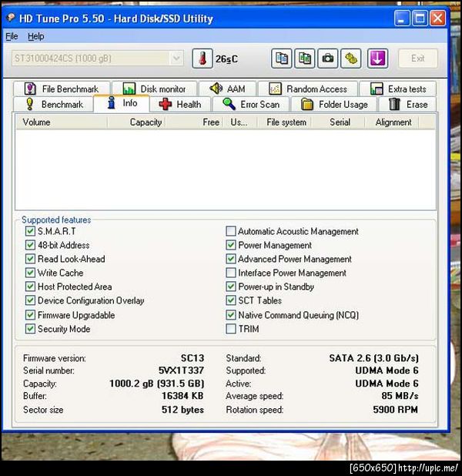The image size is (462, 476).
Task: Toggle Write Cache checkbox
Action: [30, 273]
